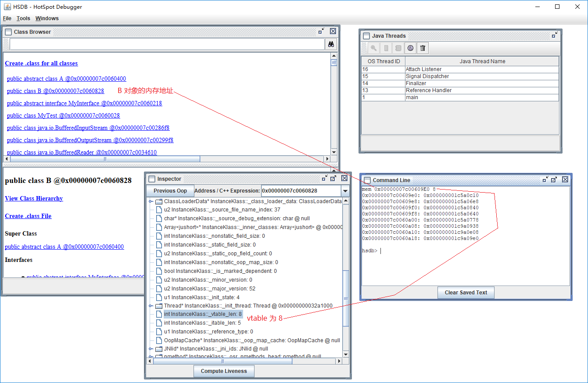This screenshot has width=588, height=383.
Task: Click folder icon beside _init_thread row
Action: (x=158, y=306)
